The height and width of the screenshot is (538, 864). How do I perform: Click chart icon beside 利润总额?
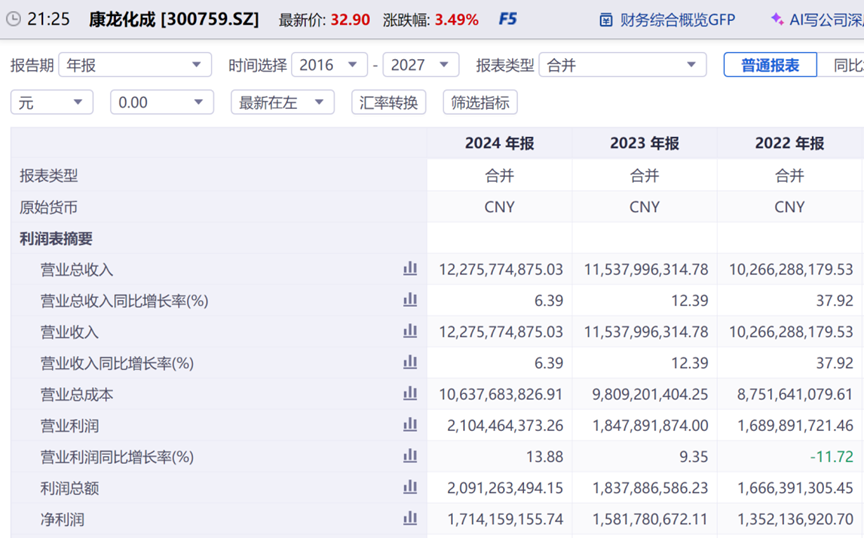point(410,487)
